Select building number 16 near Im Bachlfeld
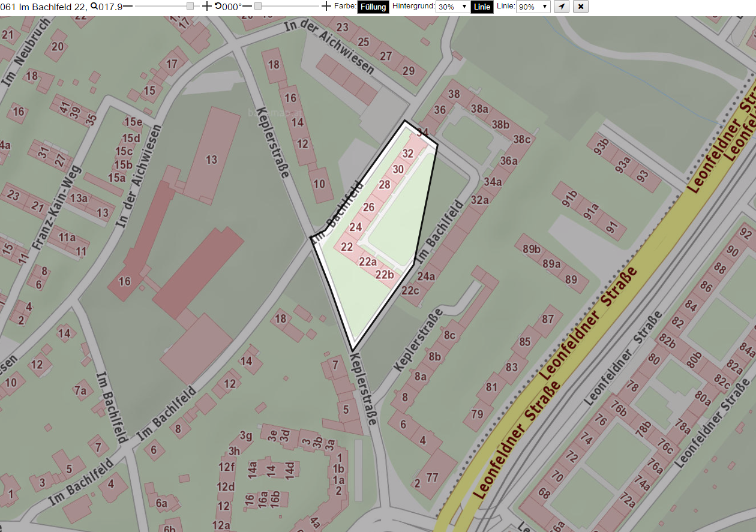 pos(125,281)
